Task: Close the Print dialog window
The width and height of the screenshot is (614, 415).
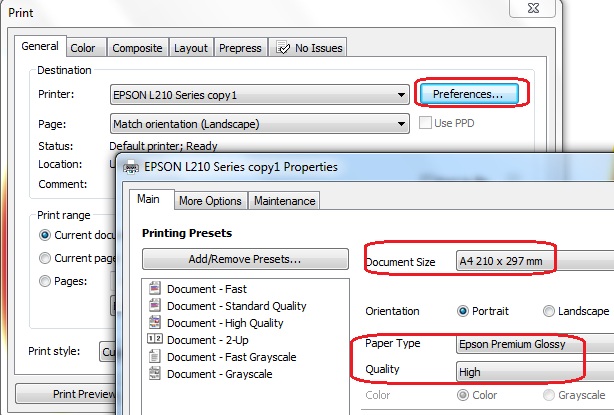Action: point(533,8)
